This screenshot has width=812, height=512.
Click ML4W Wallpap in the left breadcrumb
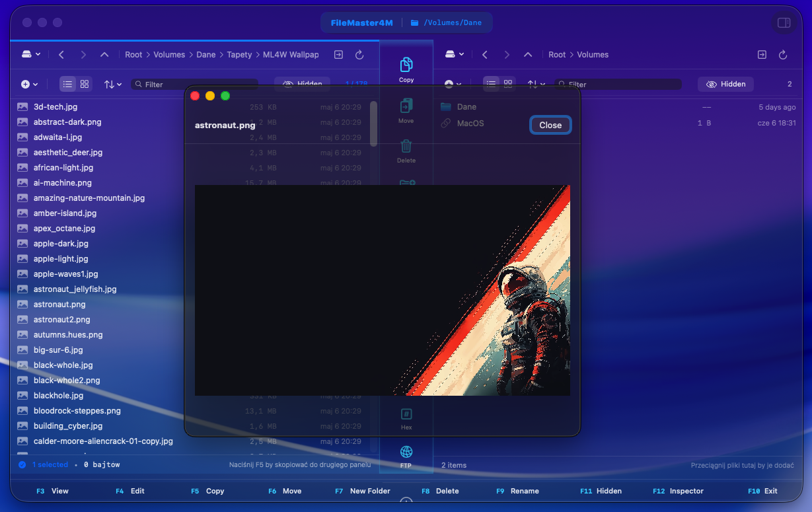tap(291, 55)
